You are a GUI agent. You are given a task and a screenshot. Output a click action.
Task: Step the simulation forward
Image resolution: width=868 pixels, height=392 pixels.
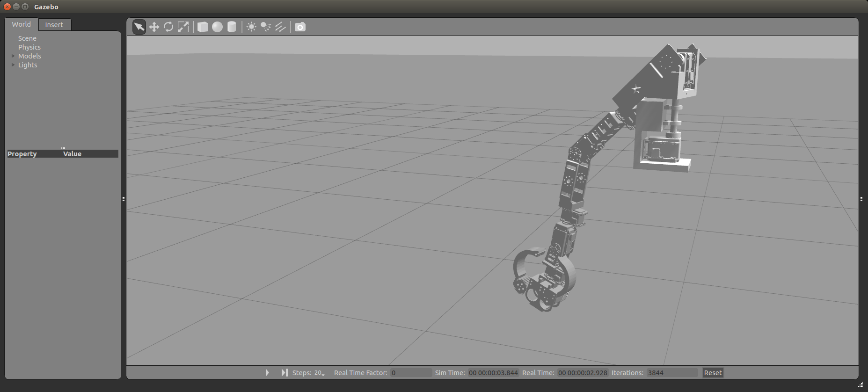[x=284, y=373]
